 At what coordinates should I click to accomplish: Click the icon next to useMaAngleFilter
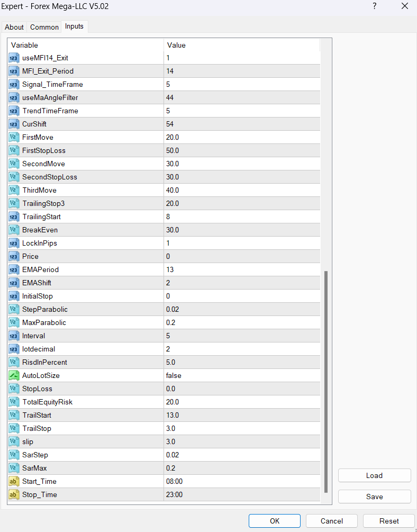14,98
